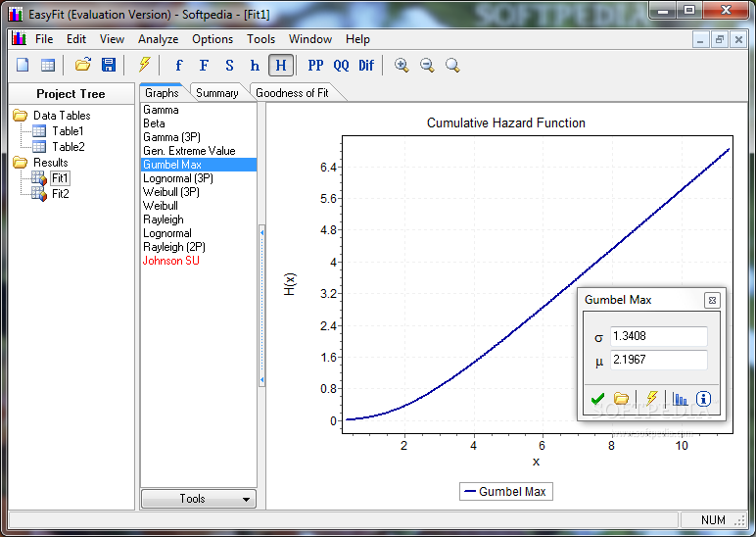Select Johnson SU distribution in red
Viewport: 756px width, 537px height.
[x=198, y=261]
